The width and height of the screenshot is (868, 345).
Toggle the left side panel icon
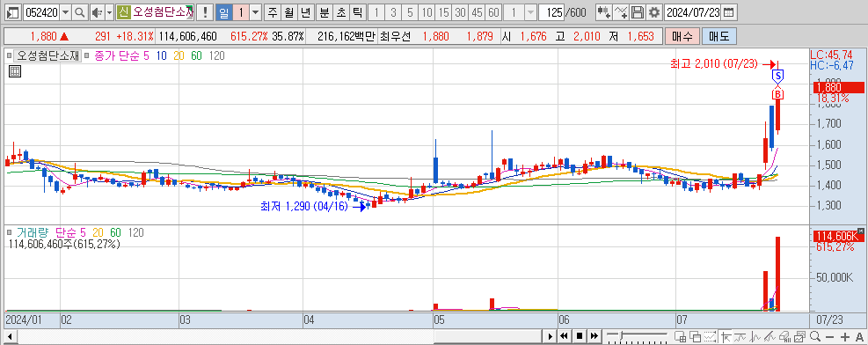(14, 12)
